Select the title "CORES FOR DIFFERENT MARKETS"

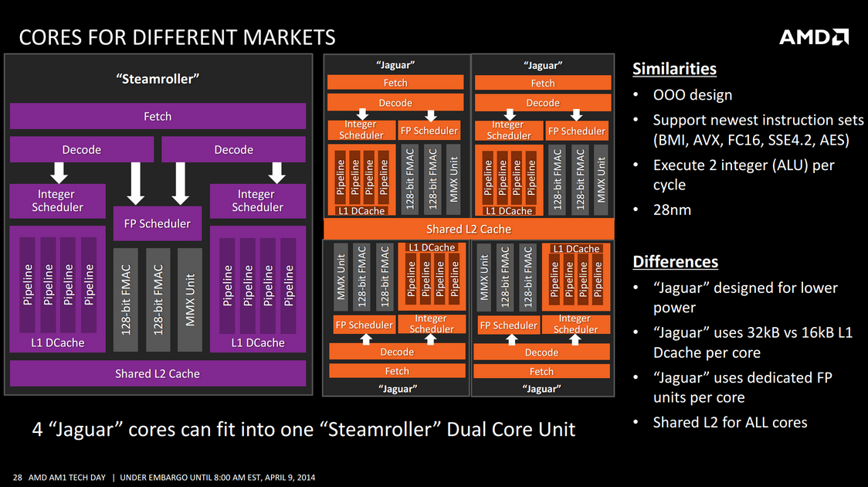coord(177,38)
